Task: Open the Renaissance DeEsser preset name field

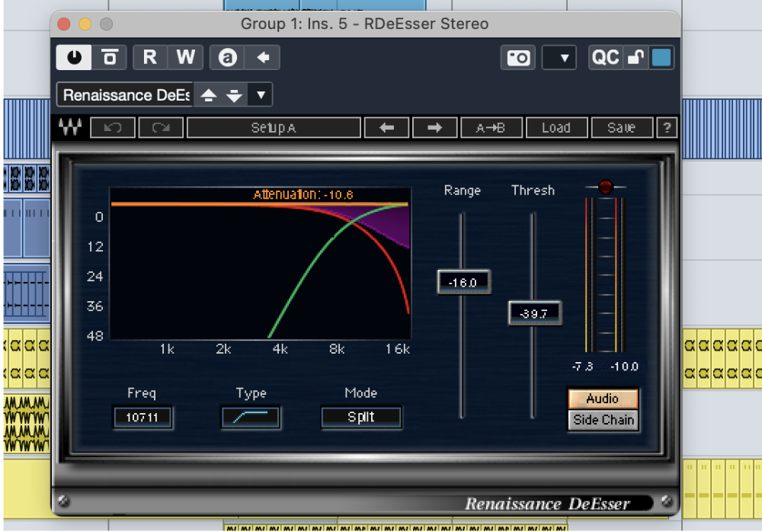Action: [126, 95]
